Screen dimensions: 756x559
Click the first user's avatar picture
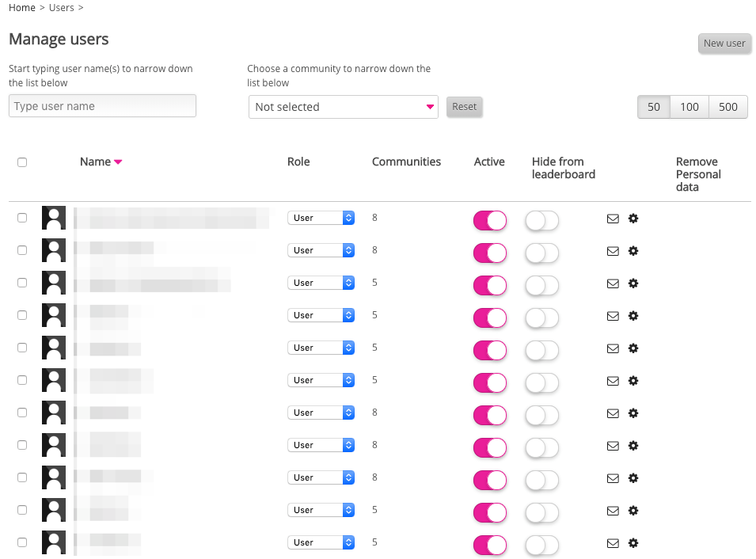(x=53, y=218)
